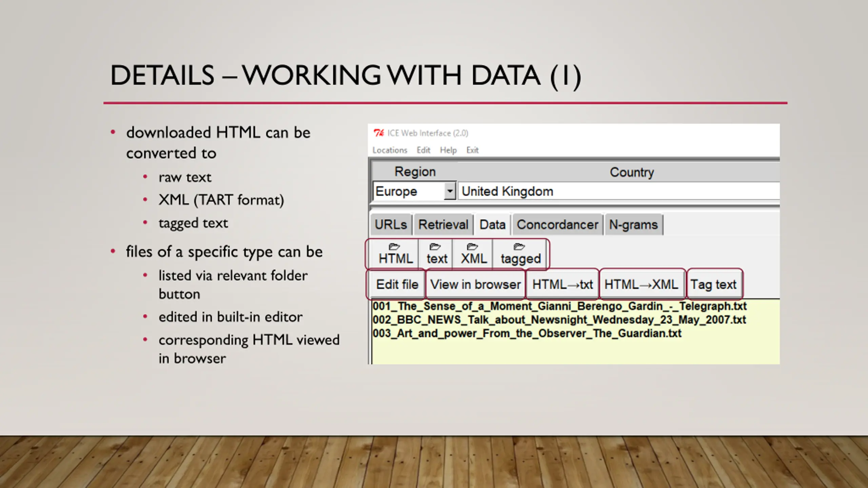The image size is (868, 488).
Task: Click the United Kingdom country field
Action: tap(619, 191)
